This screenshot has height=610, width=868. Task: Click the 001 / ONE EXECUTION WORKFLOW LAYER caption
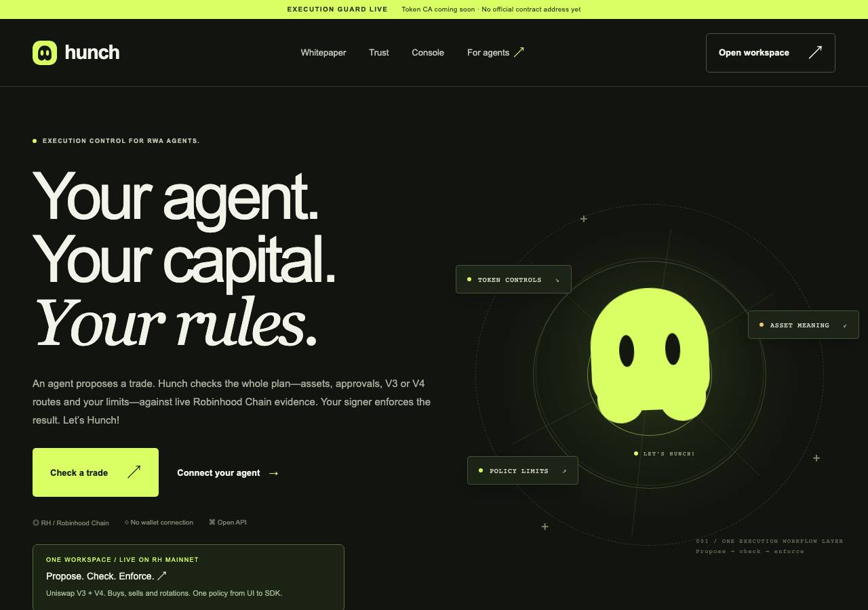coord(770,541)
